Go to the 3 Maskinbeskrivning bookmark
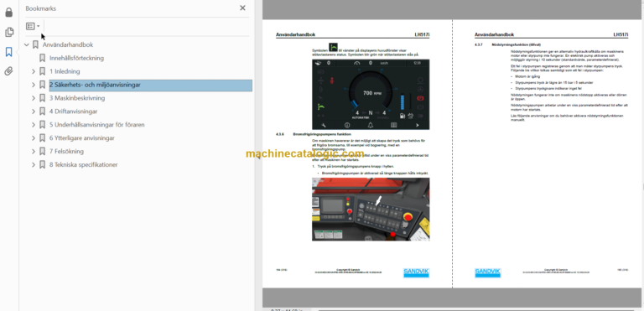644x311 pixels. point(77,98)
